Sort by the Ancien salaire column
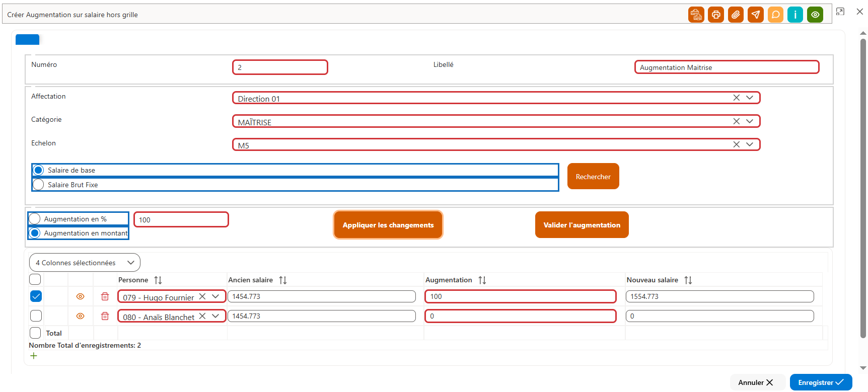This screenshot has width=868, height=392. point(283,280)
